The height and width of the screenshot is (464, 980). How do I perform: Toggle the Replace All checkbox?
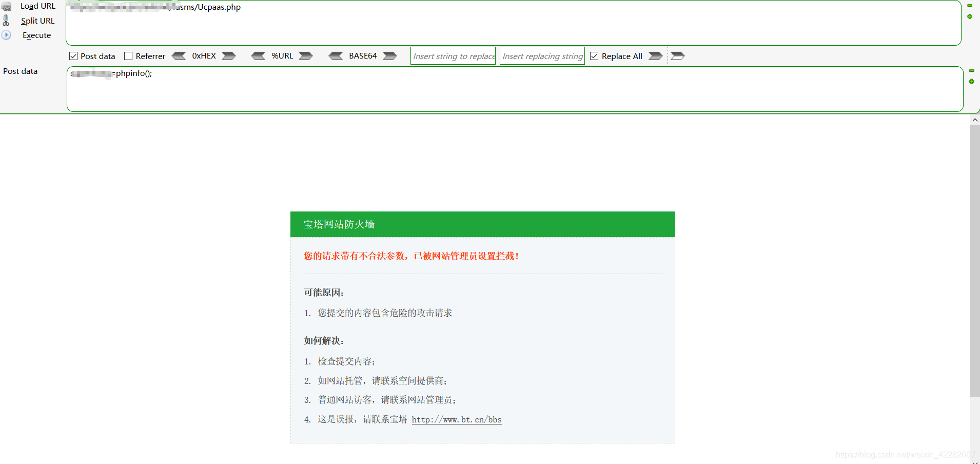594,56
